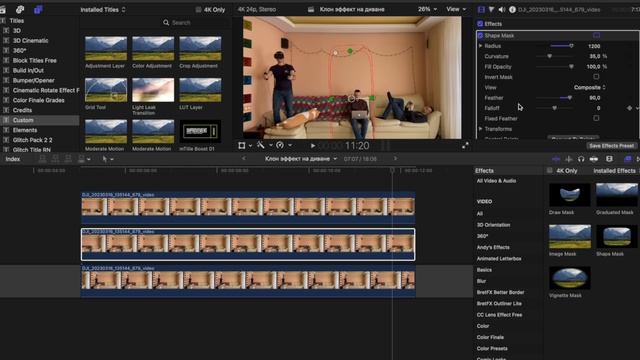Show the Effects browser icon
Screen dimensions: 640x360
[628, 159]
